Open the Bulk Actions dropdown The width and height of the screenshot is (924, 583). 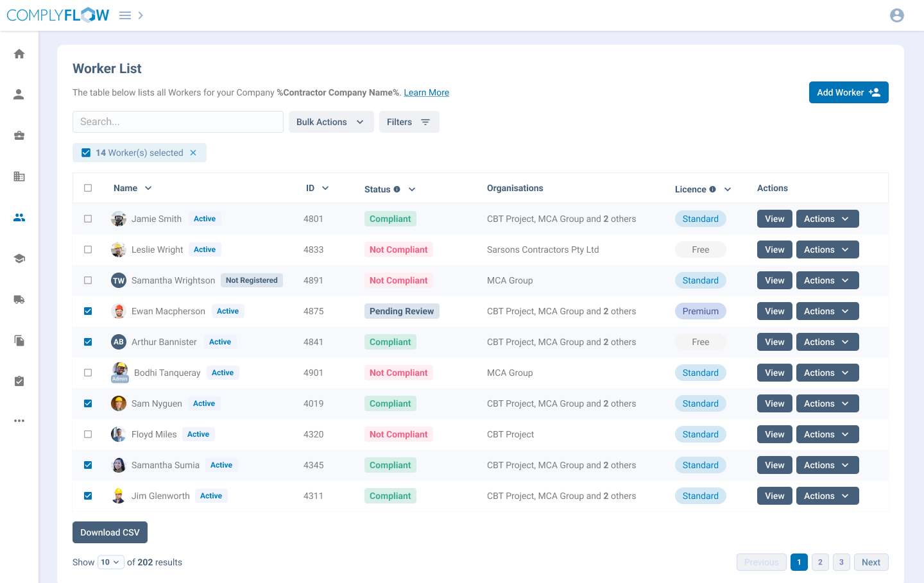pyautogui.click(x=331, y=122)
